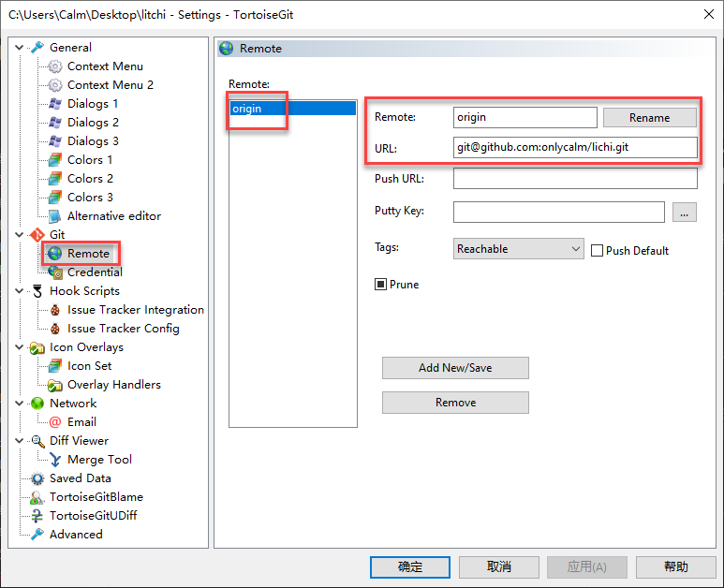The image size is (724, 588).
Task: Click the Email at-sign icon
Action: (x=55, y=422)
